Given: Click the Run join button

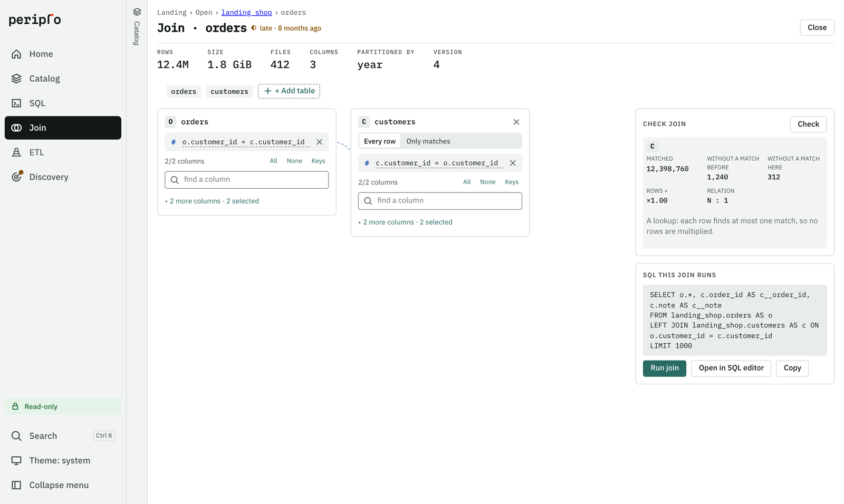Looking at the screenshot, I should pyautogui.click(x=664, y=368).
